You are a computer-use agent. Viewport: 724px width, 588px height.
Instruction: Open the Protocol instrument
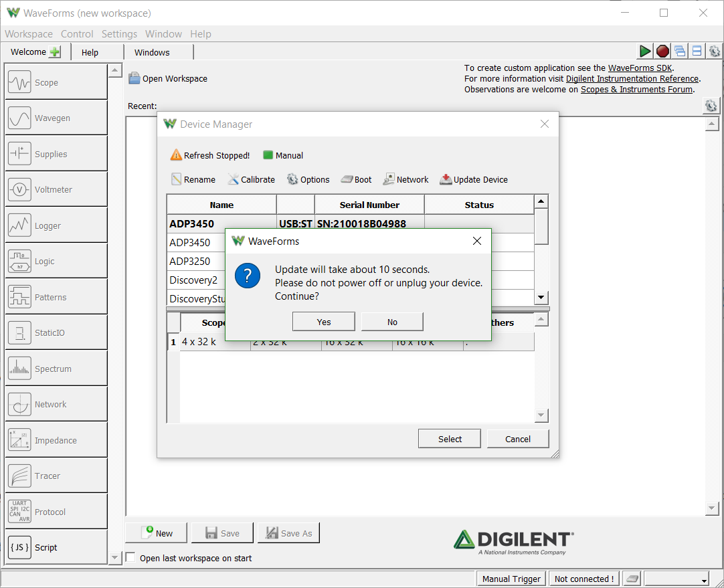pos(56,511)
